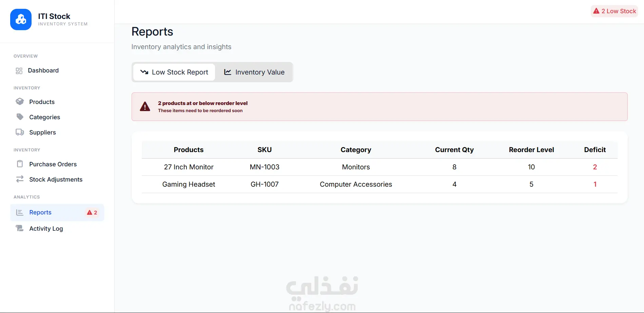Switch to the Inventory Value tab
The height and width of the screenshot is (313, 644).
point(254,72)
